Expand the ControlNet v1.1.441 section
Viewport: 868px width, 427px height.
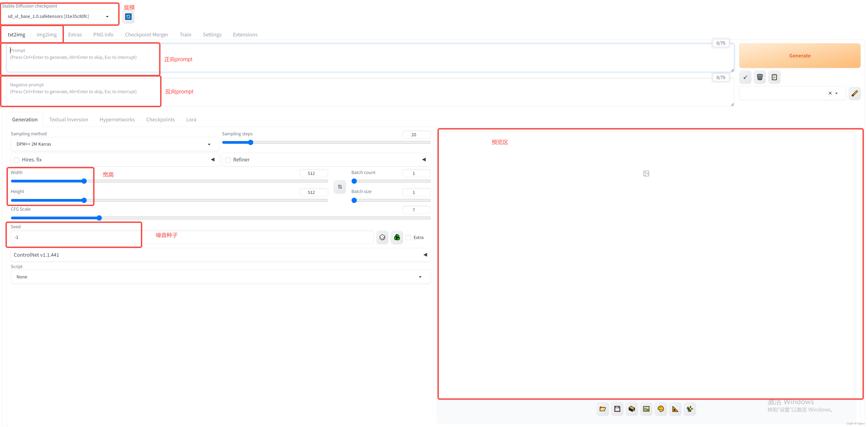(220, 255)
